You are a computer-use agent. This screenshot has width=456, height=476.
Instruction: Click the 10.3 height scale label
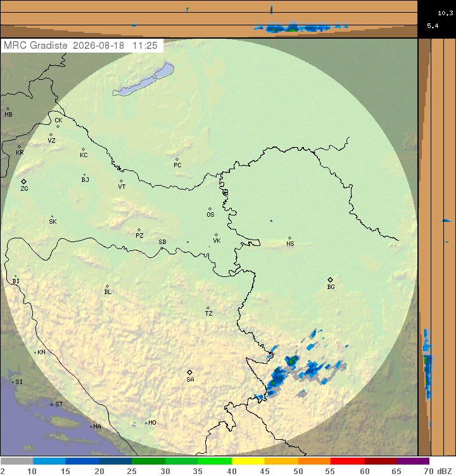(445, 13)
